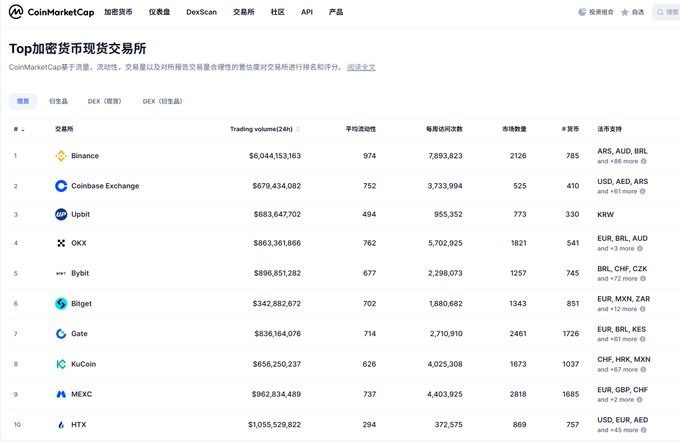
Task: Open the Bybit exchange link
Action: pyautogui.click(x=80, y=274)
